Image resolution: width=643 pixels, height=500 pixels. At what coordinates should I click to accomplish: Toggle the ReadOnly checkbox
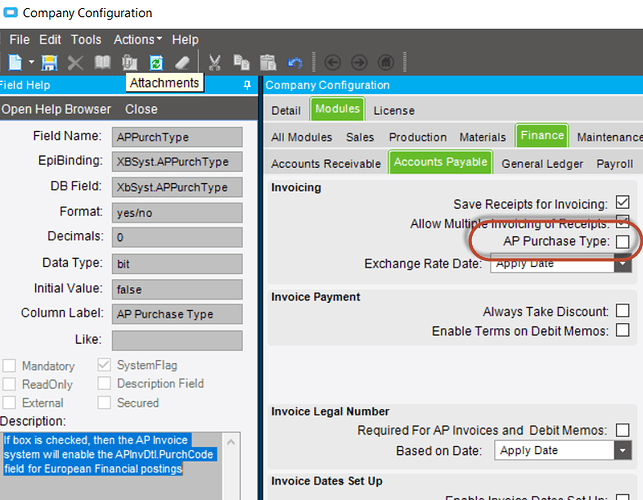[x=9, y=384]
